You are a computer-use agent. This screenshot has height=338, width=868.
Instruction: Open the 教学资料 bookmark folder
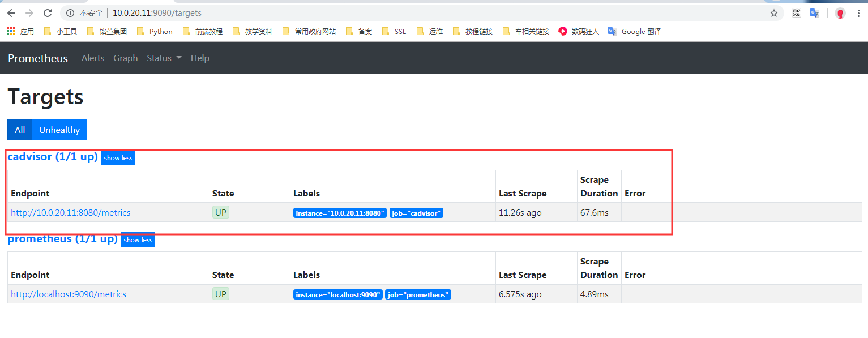pyautogui.click(x=252, y=32)
